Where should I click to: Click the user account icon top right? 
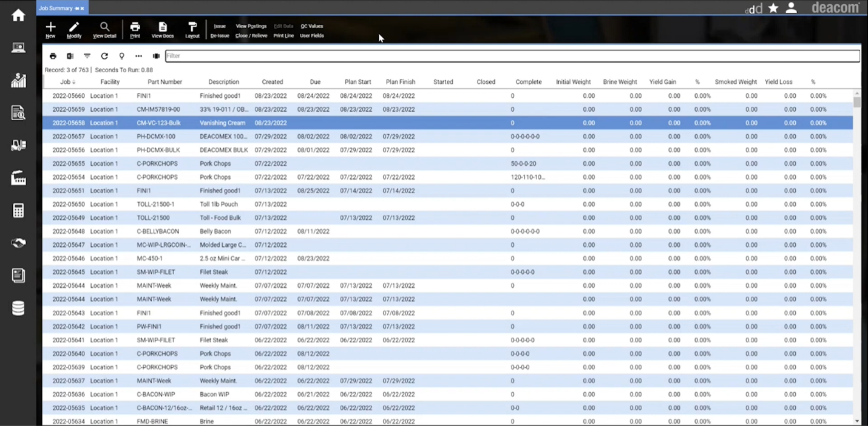pos(790,8)
